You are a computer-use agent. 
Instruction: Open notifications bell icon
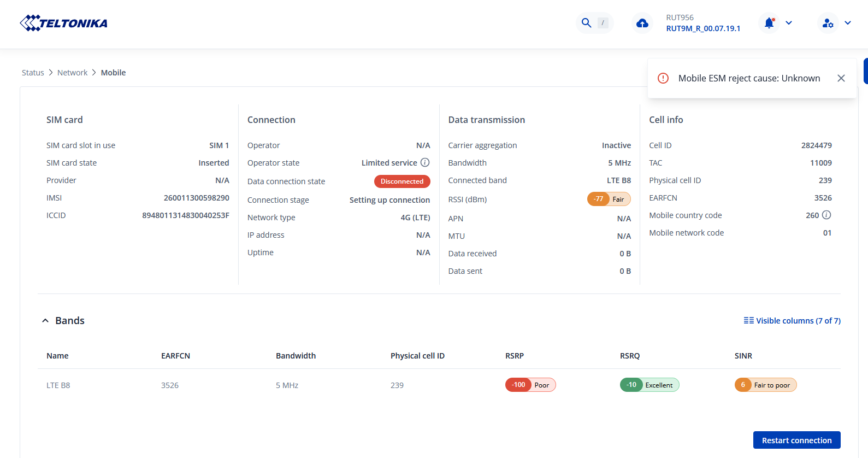pyautogui.click(x=769, y=23)
